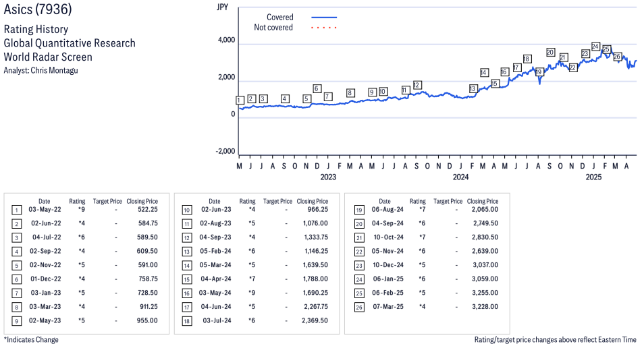The image size is (644, 344).
Task: Click the closing price 522.25
Action: [x=147, y=209]
